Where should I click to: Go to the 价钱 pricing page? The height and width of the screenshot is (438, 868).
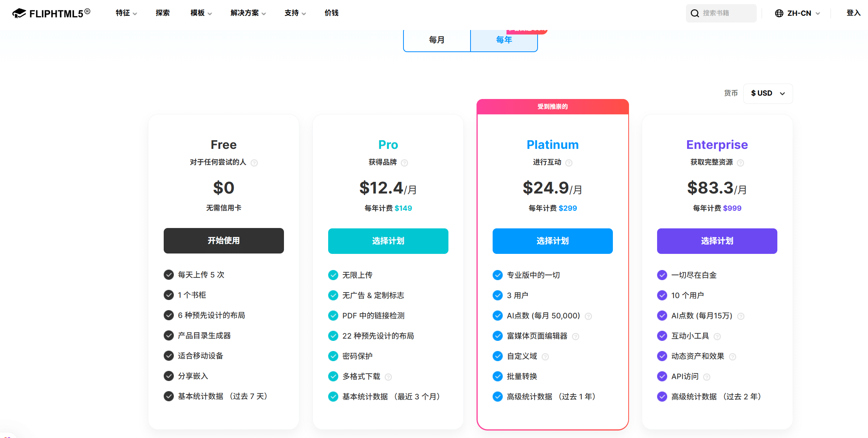[x=331, y=13]
